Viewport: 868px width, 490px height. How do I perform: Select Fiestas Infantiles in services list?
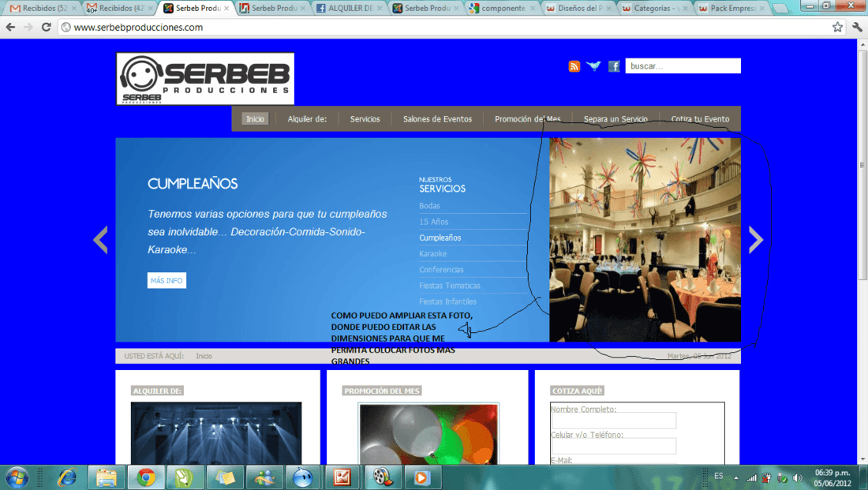point(448,302)
